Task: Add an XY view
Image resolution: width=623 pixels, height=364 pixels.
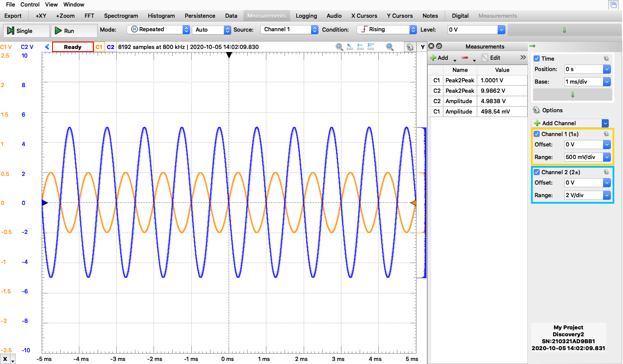Action: (41, 16)
